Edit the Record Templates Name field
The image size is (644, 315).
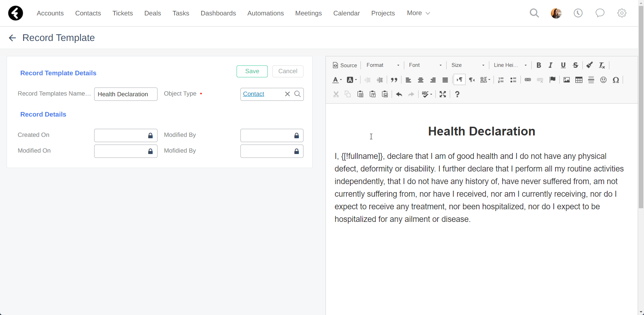pyautogui.click(x=126, y=94)
